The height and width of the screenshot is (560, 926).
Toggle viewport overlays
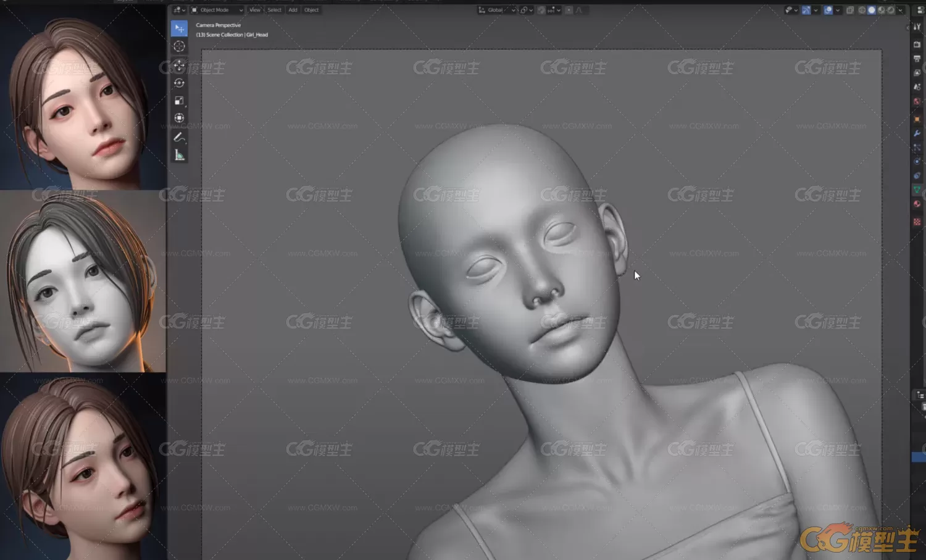click(828, 10)
